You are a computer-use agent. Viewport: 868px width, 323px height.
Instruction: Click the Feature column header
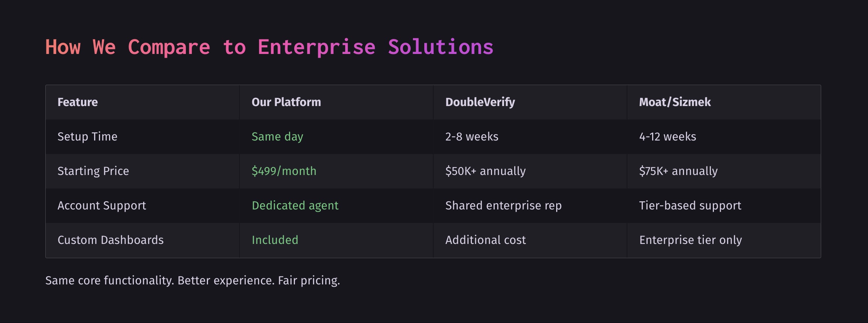coord(78,102)
